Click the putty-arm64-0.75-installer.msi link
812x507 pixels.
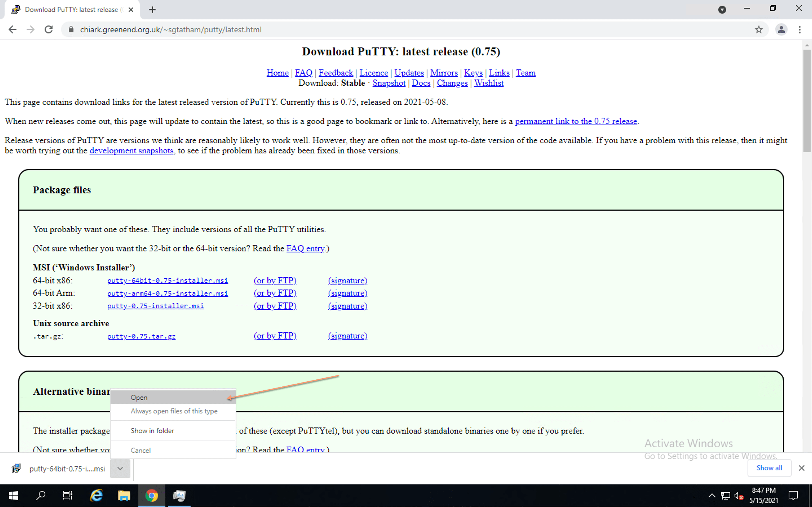click(167, 293)
